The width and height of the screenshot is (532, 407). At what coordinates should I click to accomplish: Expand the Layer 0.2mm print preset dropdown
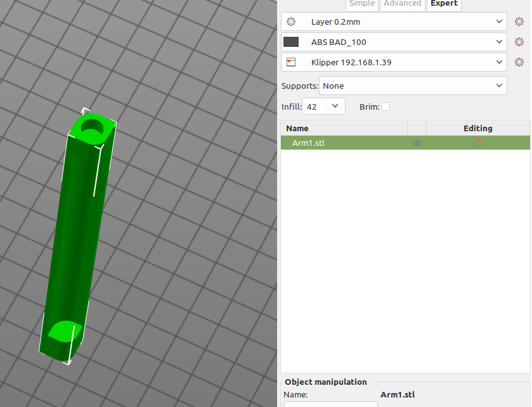pos(498,22)
